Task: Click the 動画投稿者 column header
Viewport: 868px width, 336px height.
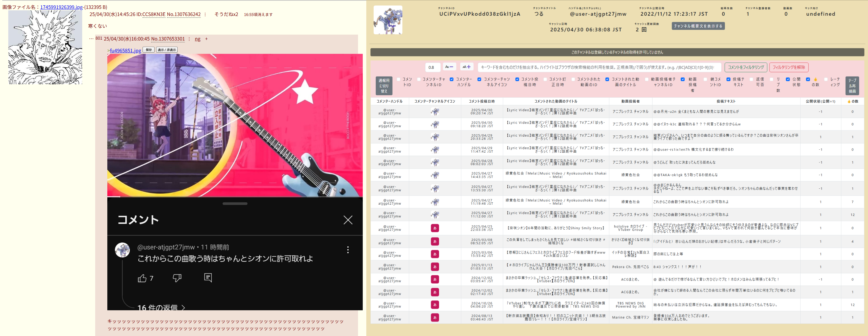Action: pos(630,101)
